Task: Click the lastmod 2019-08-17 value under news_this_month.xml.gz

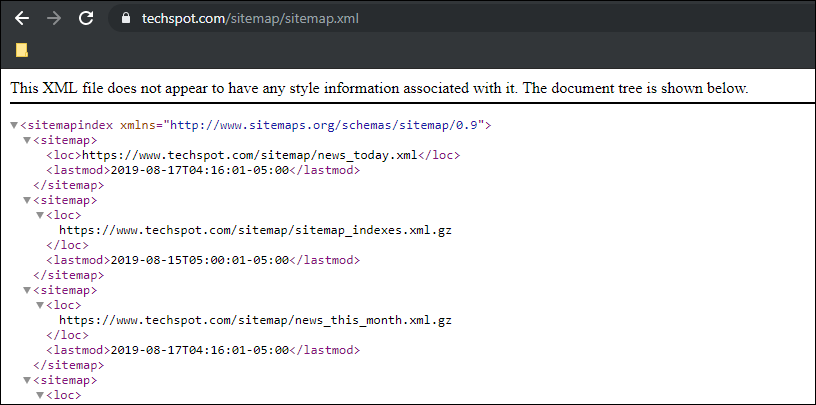Action: tap(200, 350)
